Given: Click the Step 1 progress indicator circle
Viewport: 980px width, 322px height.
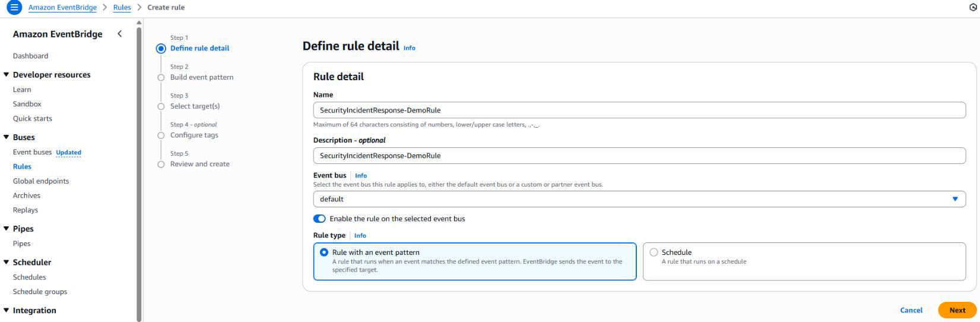Looking at the screenshot, I should (x=161, y=49).
